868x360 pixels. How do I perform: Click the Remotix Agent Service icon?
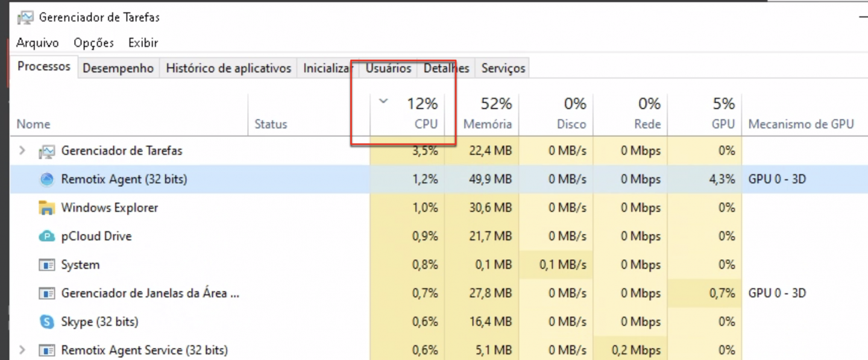pos(46,350)
